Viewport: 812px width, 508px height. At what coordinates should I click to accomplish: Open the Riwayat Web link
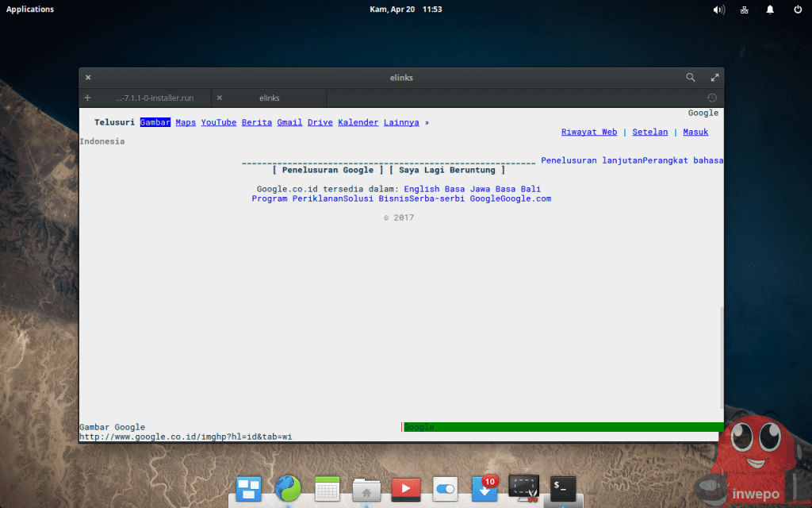pyautogui.click(x=589, y=132)
